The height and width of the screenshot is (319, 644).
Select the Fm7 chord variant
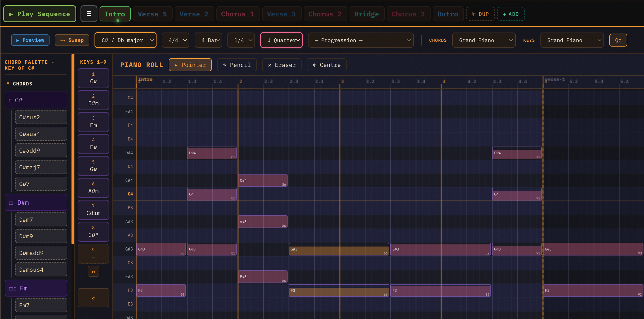click(x=41, y=305)
